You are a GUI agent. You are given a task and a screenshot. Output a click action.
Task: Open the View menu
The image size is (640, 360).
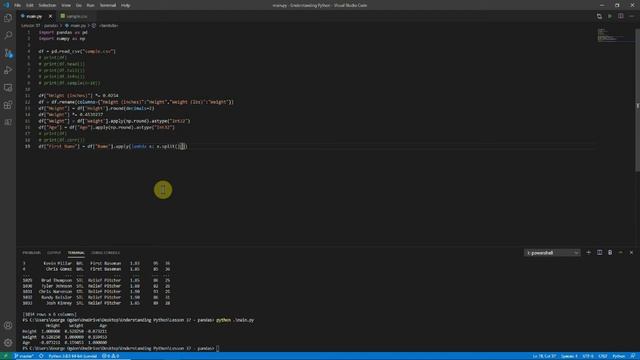tap(66, 5)
